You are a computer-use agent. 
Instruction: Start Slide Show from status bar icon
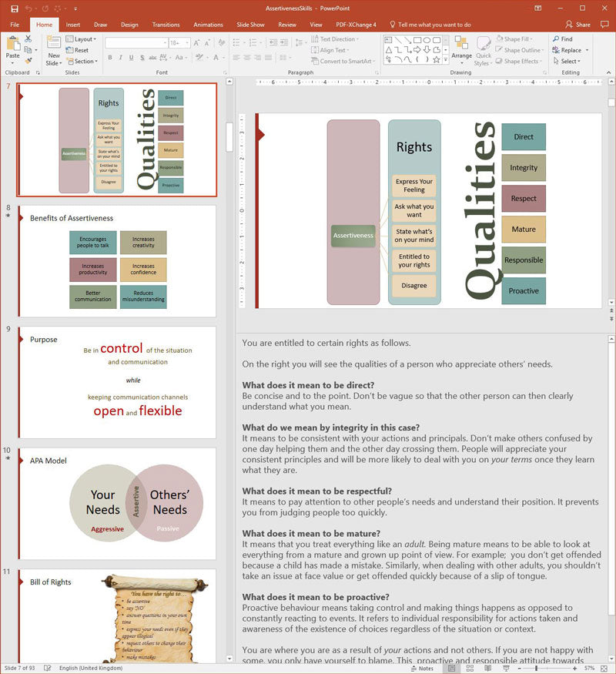[506, 669]
